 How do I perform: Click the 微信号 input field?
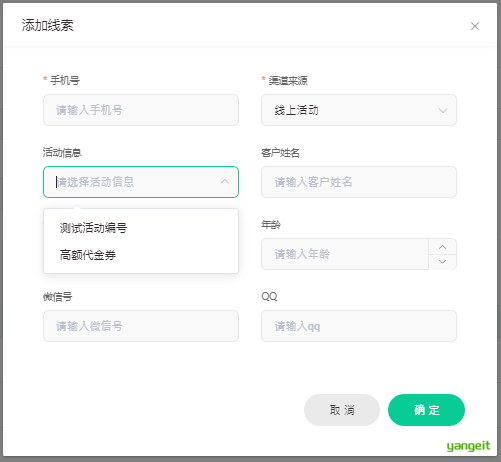tap(141, 326)
